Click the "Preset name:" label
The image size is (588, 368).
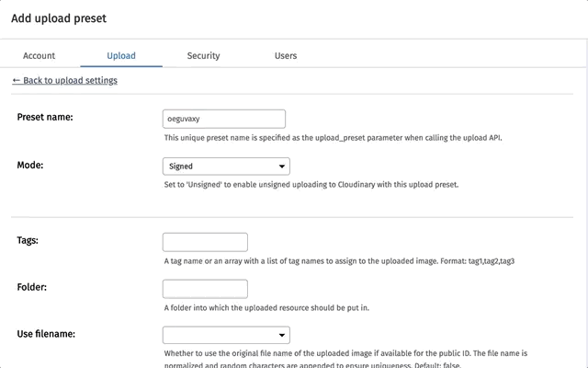pos(45,118)
